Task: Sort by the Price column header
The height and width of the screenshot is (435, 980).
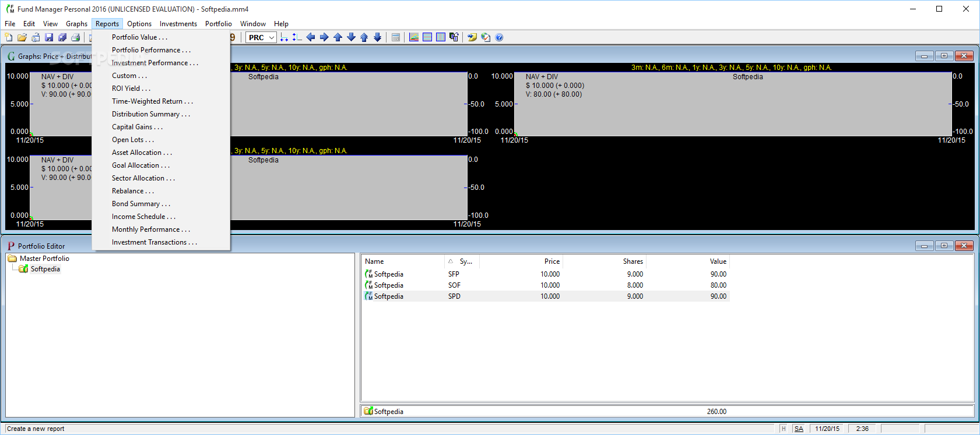Action: 521,261
